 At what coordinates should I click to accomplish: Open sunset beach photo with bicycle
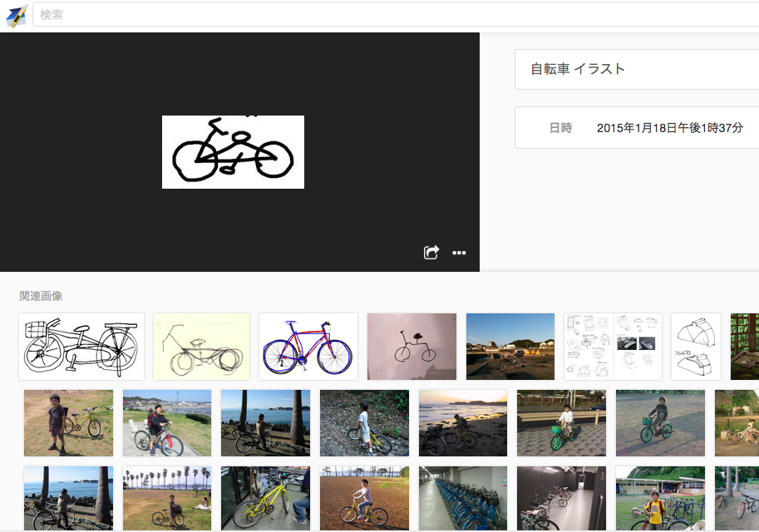(x=463, y=423)
